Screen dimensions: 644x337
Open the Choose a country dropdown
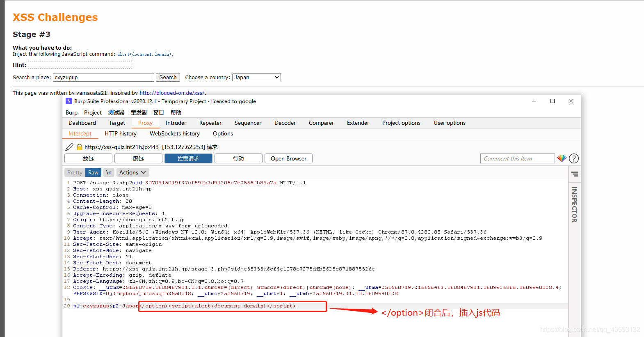tap(256, 77)
